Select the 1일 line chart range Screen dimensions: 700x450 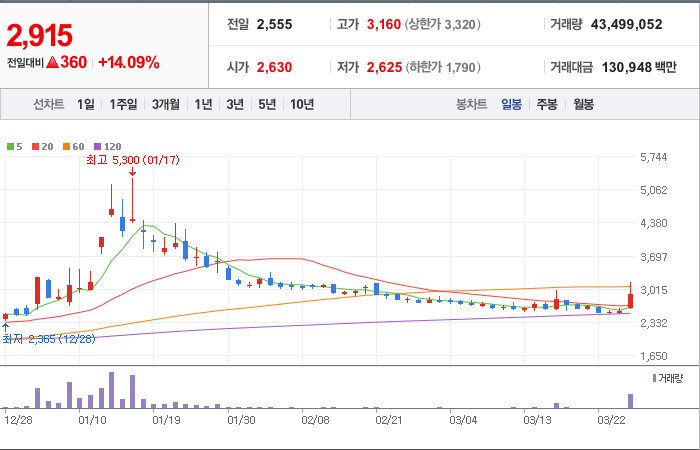[x=86, y=104]
